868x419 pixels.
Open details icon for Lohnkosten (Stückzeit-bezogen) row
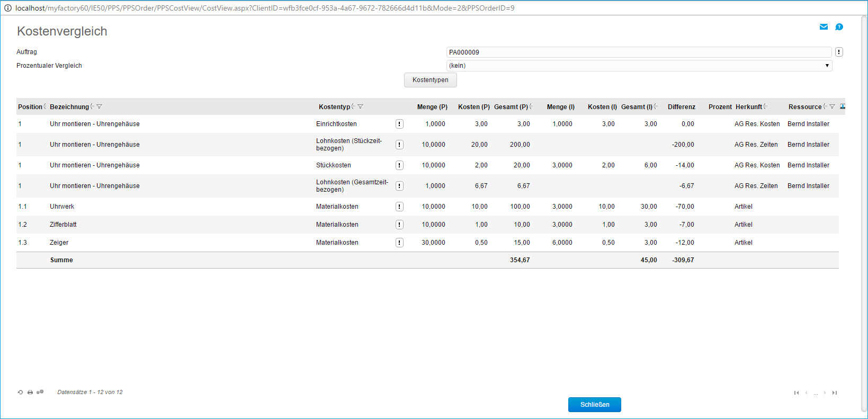399,145
